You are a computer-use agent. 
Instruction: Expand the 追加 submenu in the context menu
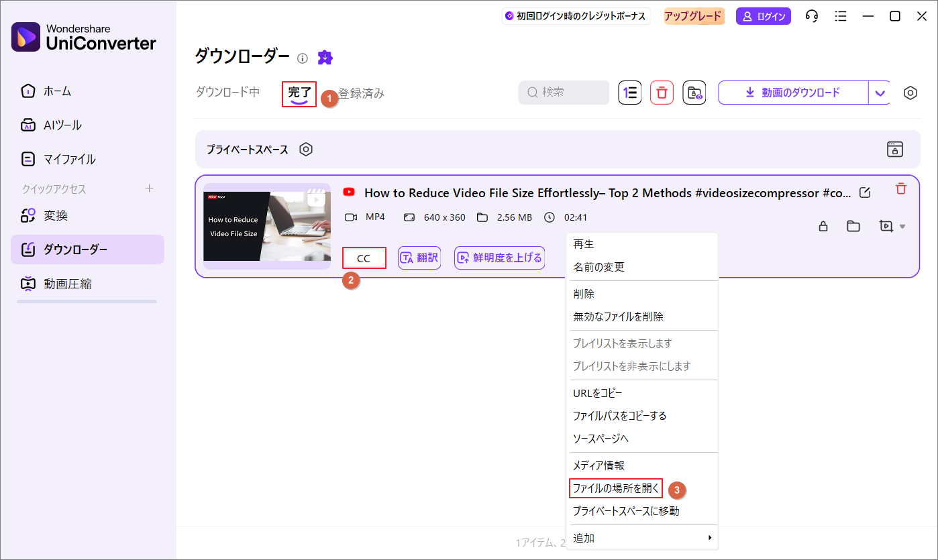coord(582,537)
